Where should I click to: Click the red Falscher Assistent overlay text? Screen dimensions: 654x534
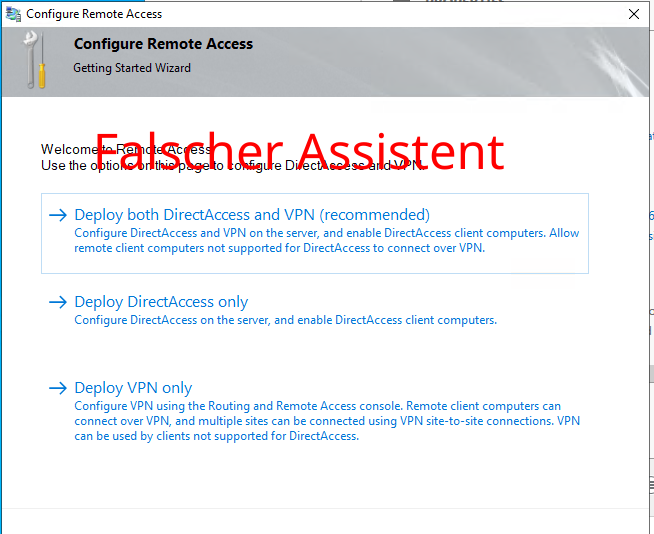[x=300, y=151]
